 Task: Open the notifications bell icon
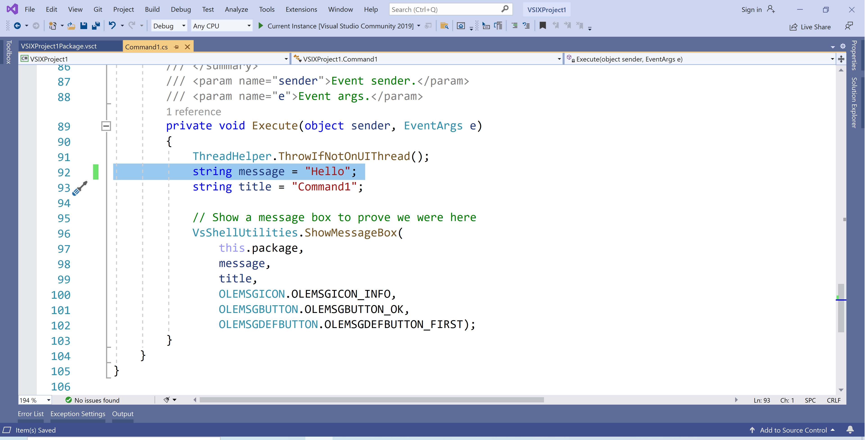(850, 430)
